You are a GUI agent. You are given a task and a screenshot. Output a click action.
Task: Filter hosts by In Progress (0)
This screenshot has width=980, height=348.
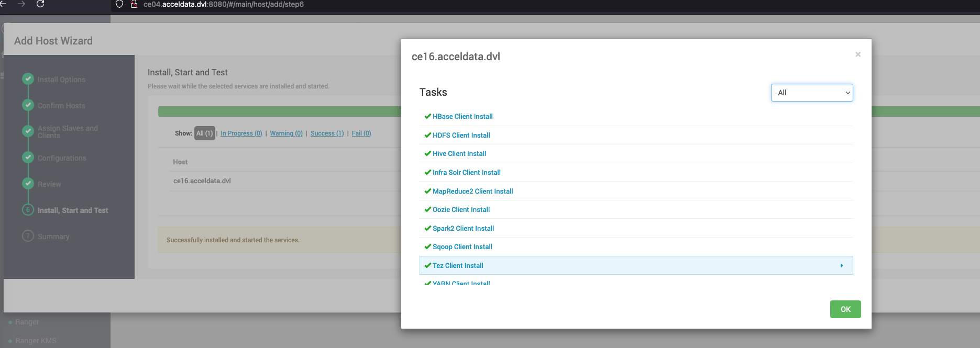(241, 133)
